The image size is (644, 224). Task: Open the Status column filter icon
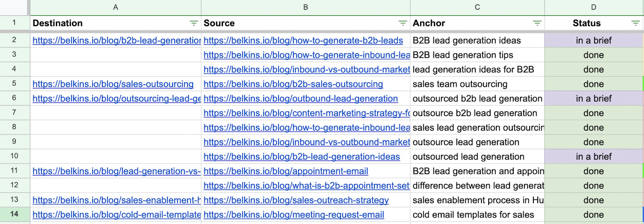pos(636,23)
